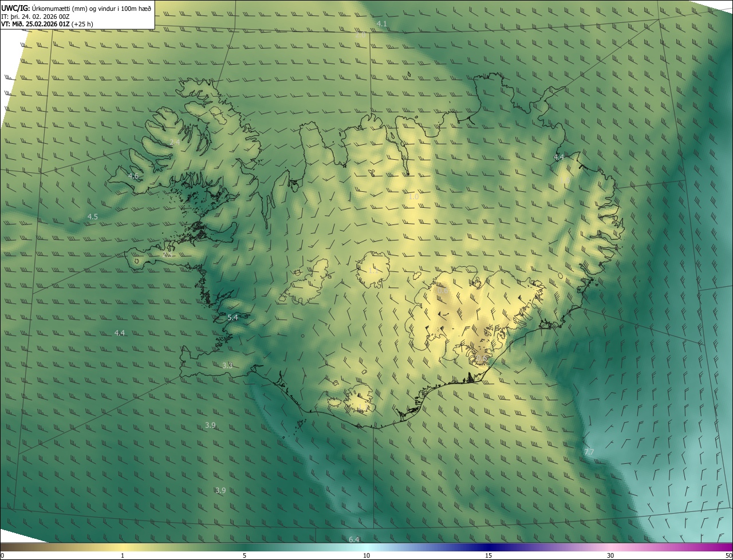Click the "50" tick label on the colour scale
Screen dimensions: 733x560
point(728,555)
